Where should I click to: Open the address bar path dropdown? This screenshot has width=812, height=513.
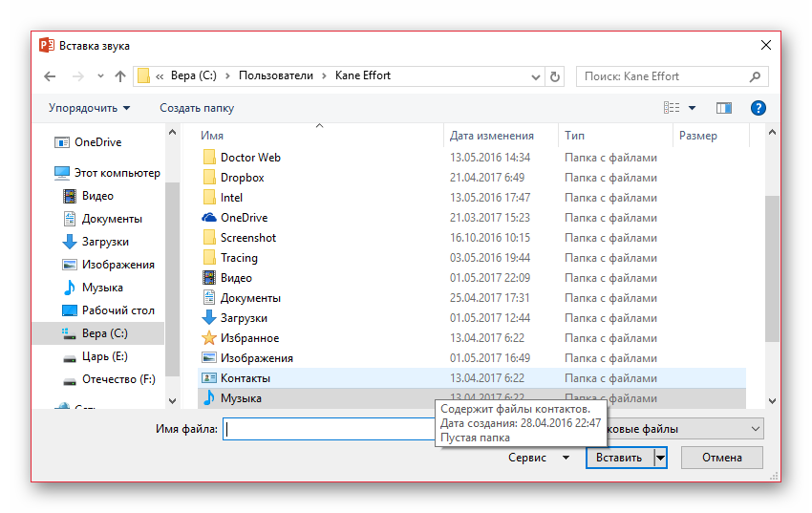[535, 76]
